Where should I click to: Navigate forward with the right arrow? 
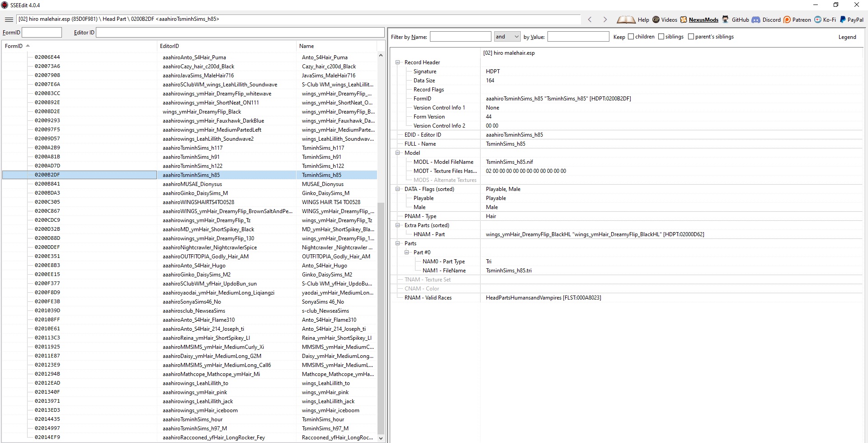605,19
